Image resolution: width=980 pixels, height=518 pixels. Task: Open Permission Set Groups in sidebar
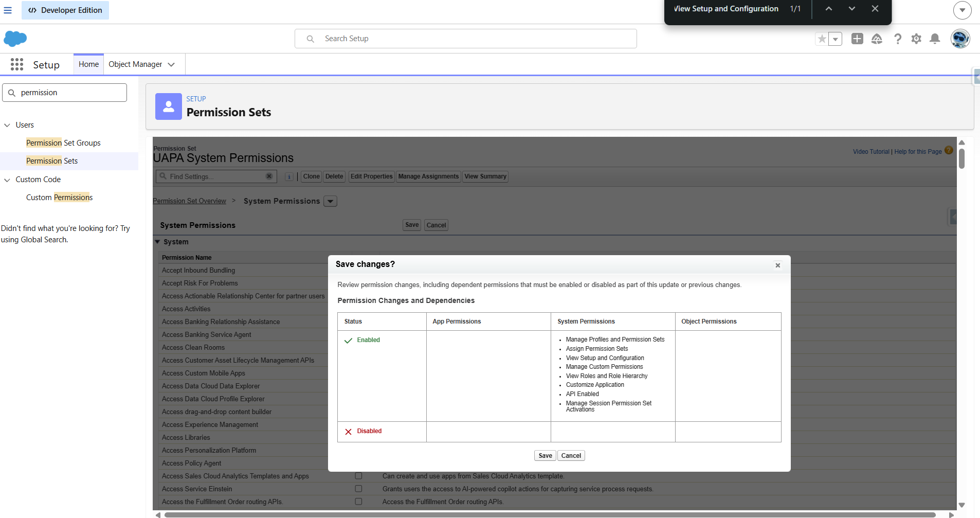(63, 143)
